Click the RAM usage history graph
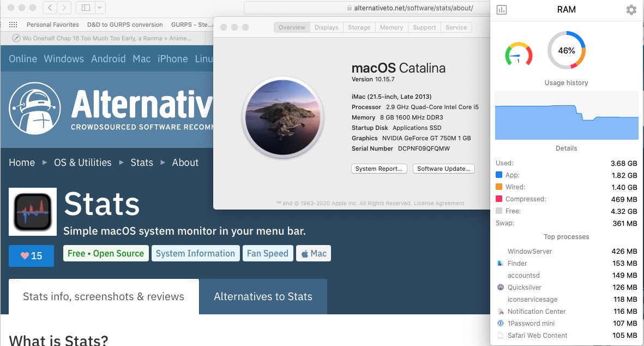Viewport: 644px width, 346px height. (x=567, y=116)
